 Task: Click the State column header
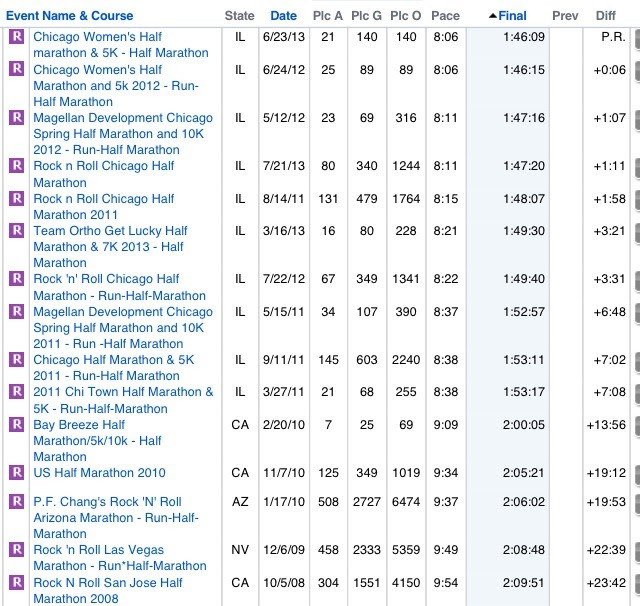(x=239, y=16)
